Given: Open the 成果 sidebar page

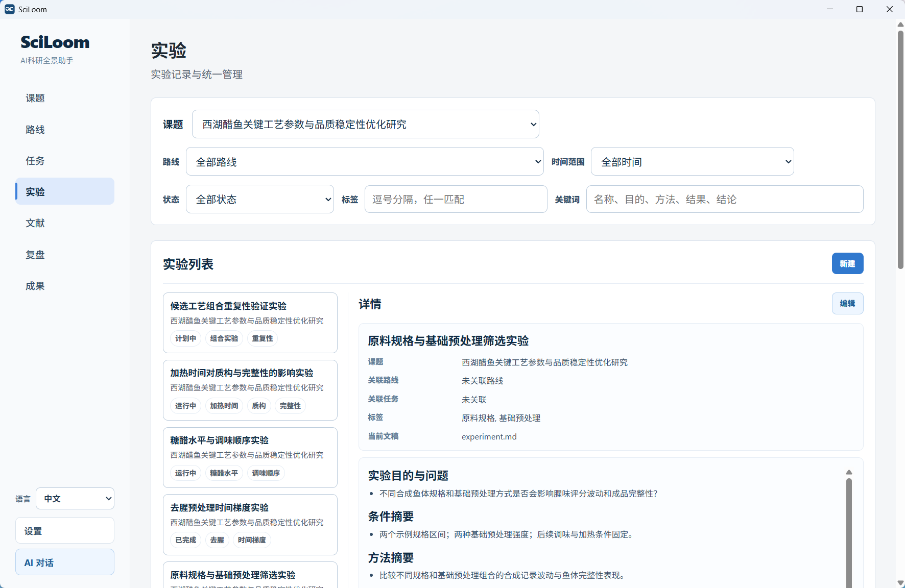Looking at the screenshot, I should tap(65, 286).
